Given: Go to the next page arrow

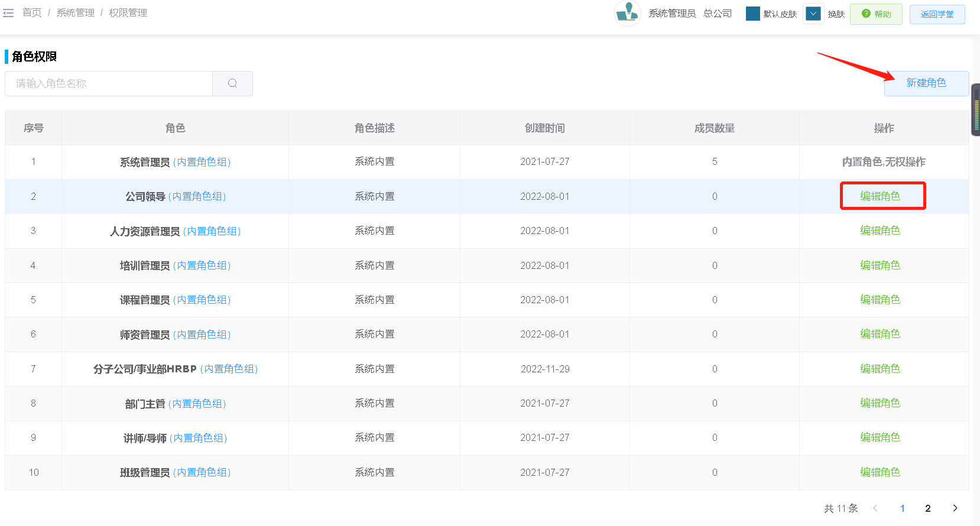Looking at the screenshot, I should 955,508.
